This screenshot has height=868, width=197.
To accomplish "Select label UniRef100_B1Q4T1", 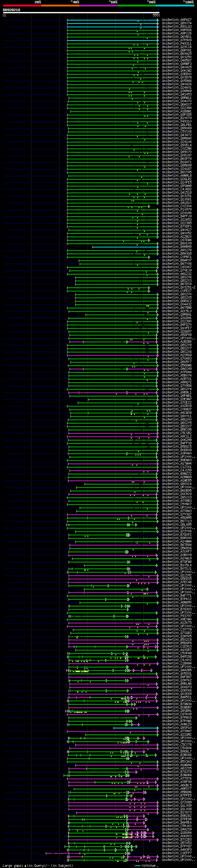I will 177,162.
